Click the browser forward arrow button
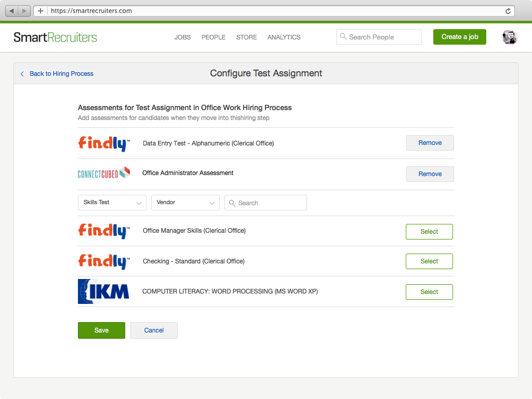 coord(24,11)
